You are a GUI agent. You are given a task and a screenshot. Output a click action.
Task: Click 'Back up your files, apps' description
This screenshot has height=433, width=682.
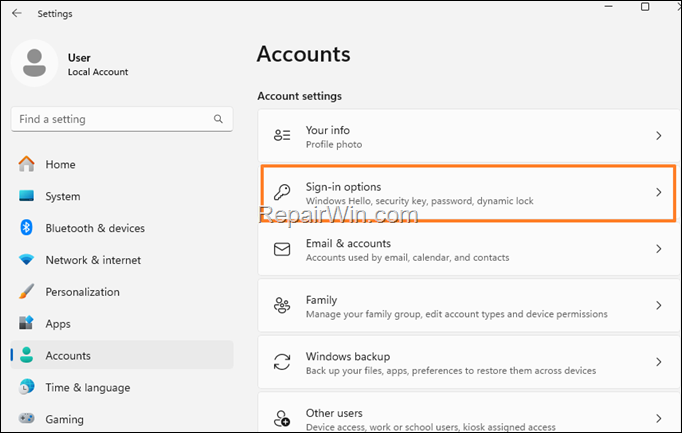[451, 371]
